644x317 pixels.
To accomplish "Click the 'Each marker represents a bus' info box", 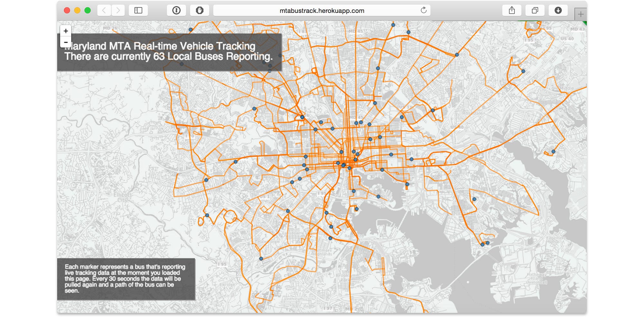I will (x=126, y=279).
